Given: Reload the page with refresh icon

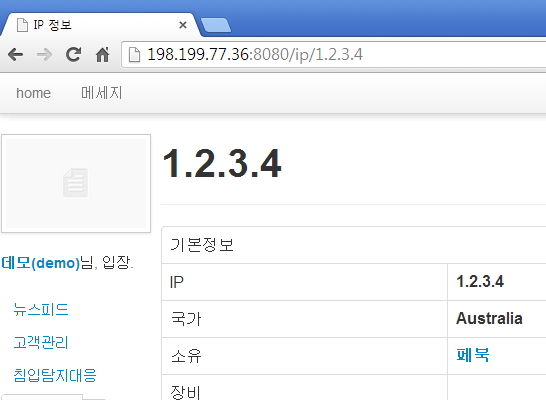Looking at the screenshot, I should (x=73, y=55).
